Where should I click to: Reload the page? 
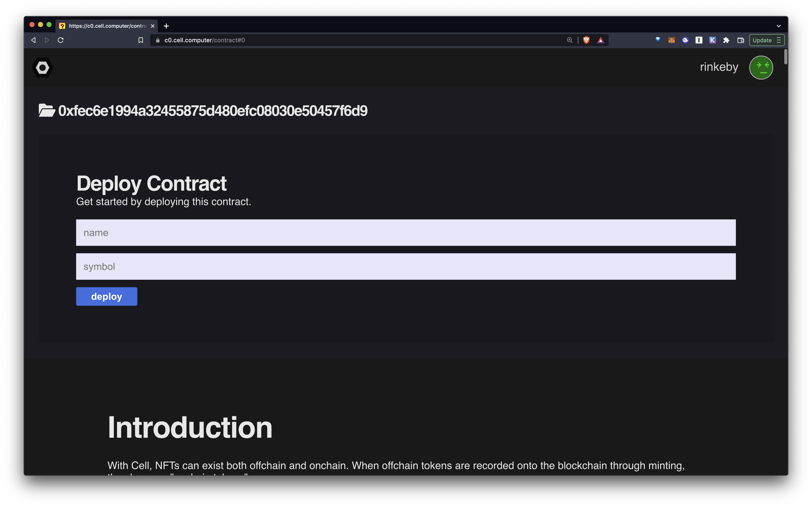[61, 40]
